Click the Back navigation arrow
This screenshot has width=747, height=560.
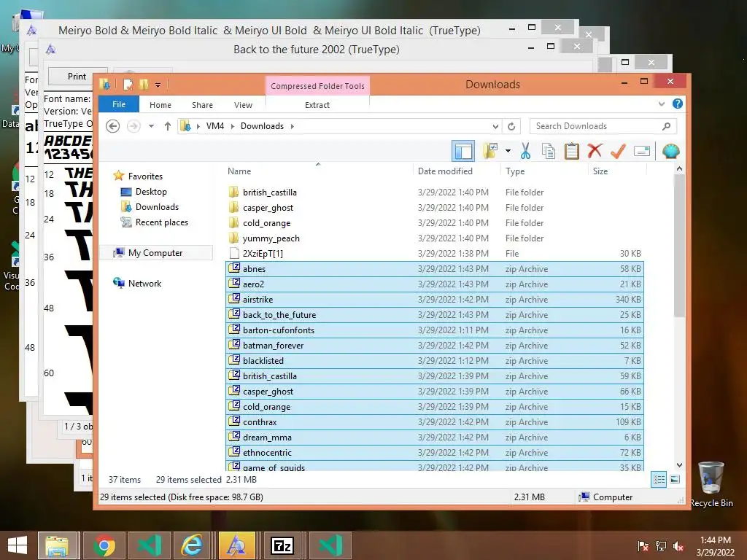(112, 126)
